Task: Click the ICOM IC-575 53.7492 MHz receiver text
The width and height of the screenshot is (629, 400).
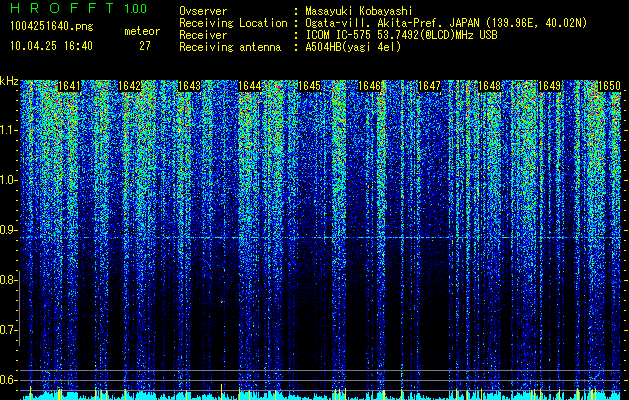Action: pyautogui.click(x=401, y=35)
